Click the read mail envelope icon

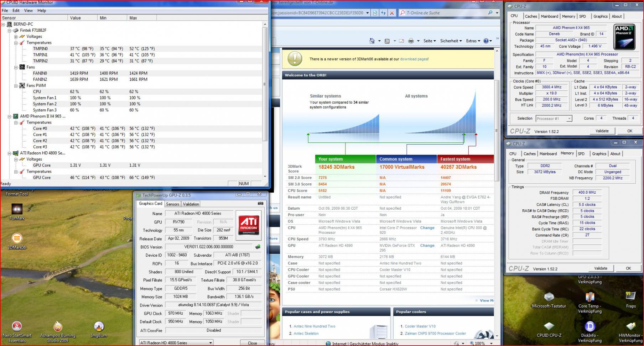coord(401,41)
